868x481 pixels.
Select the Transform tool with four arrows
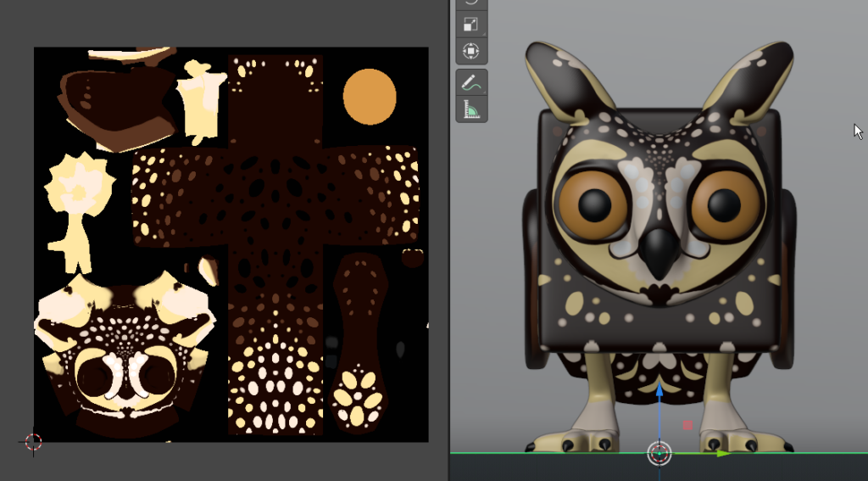tap(471, 51)
